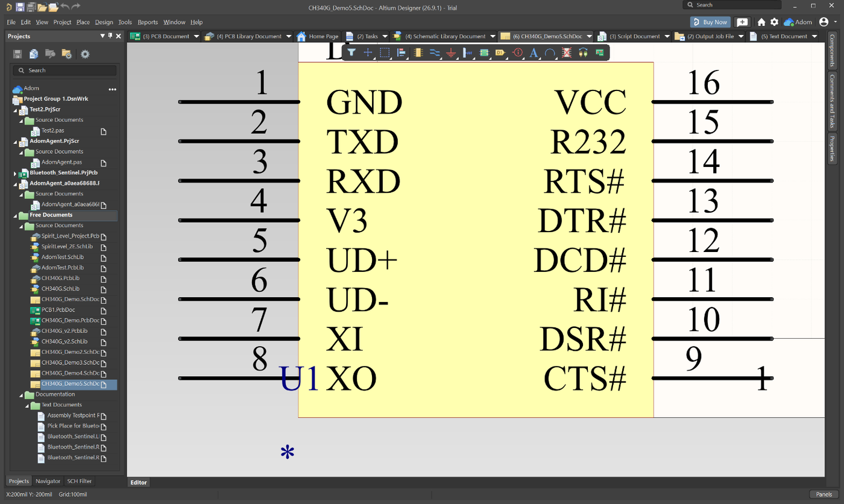The image size is (844, 504).
Task: Open the Components side panel tab
Action: pyautogui.click(x=833, y=50)
